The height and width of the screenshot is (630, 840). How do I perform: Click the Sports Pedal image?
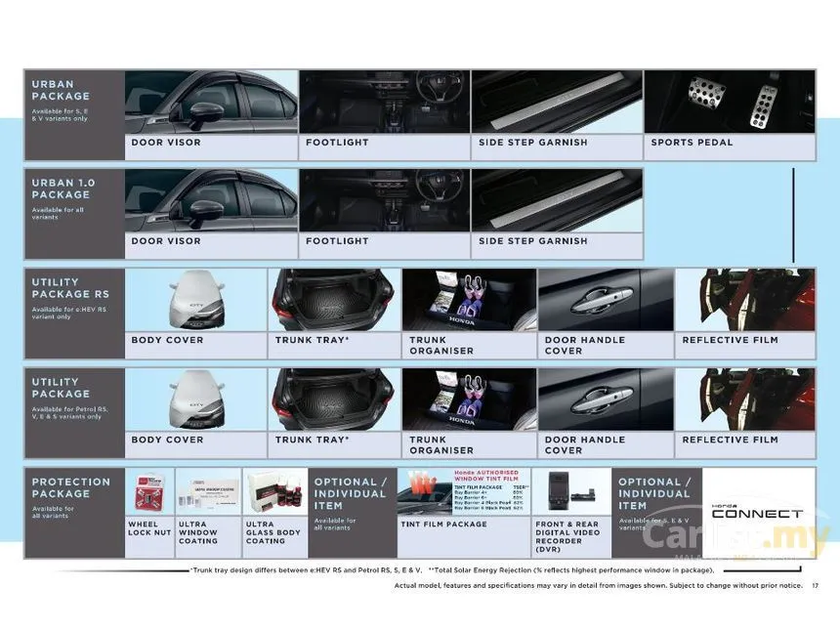click(x=729, y=102)
